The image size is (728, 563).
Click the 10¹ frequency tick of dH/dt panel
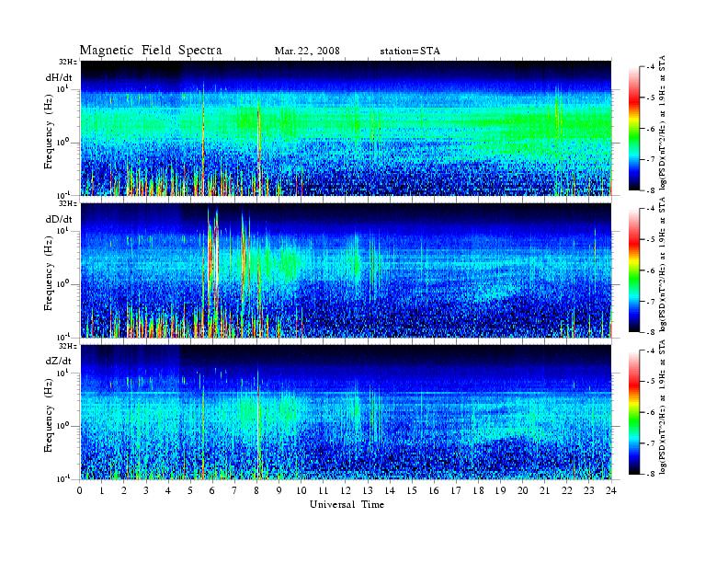coord(63,87)
